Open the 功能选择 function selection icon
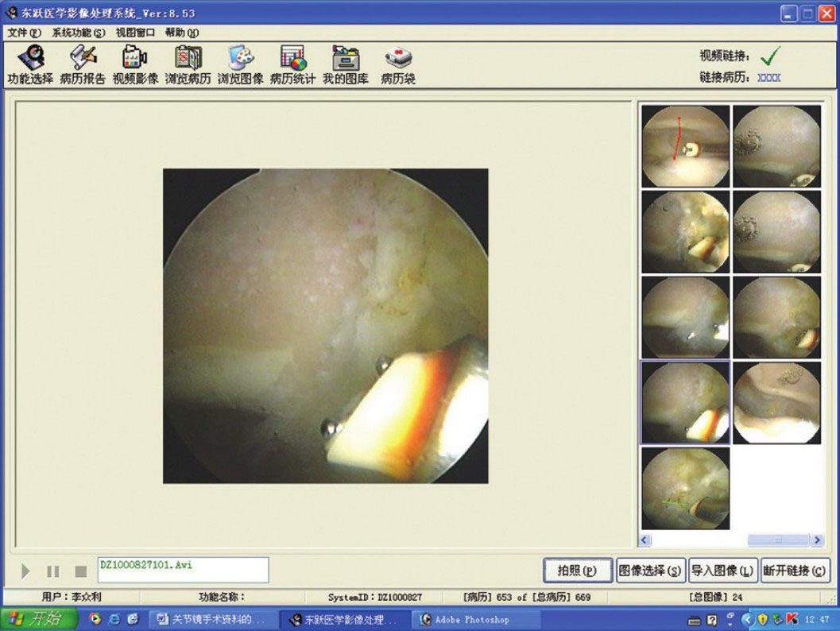Viewport: 840px width, 631px height. [30, 65]
